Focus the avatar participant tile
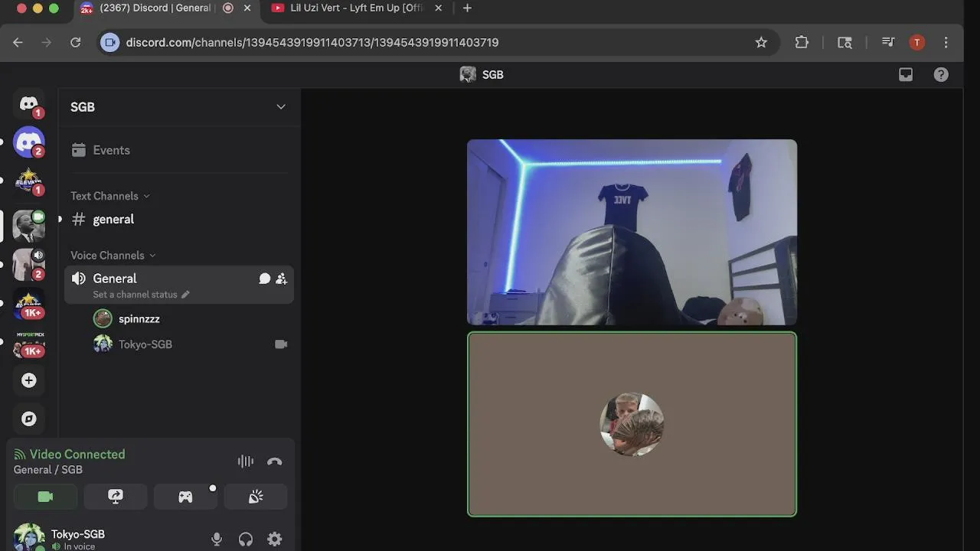 point(632,424)
